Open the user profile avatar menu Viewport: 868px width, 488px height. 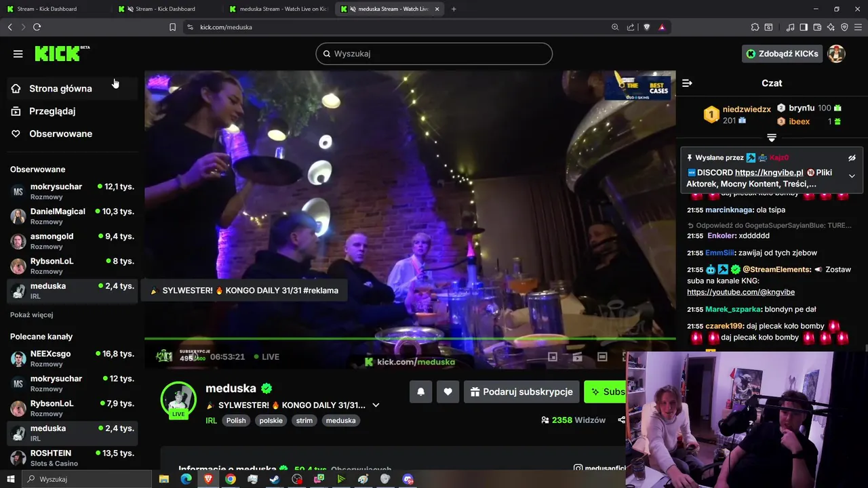(836, 54)
